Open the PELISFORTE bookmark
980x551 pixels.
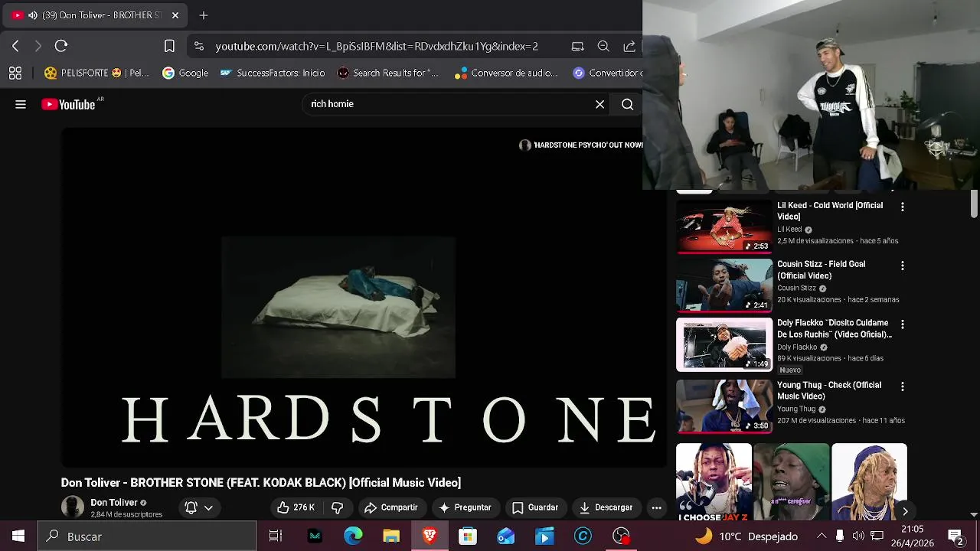(96, 73)
